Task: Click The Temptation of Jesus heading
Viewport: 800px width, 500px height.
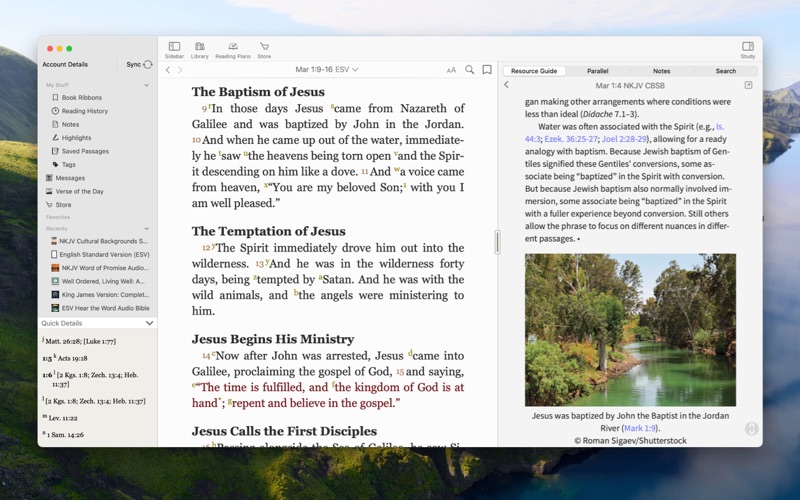Action: point(269,231)
